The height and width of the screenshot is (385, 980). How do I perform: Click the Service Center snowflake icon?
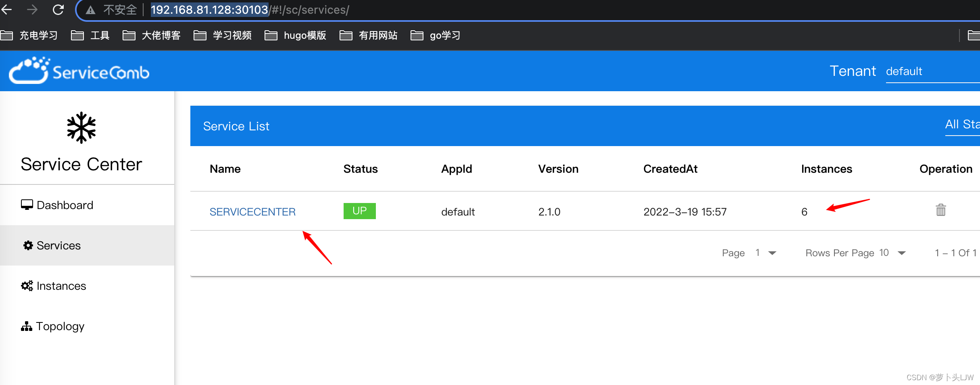pos(81,128)
